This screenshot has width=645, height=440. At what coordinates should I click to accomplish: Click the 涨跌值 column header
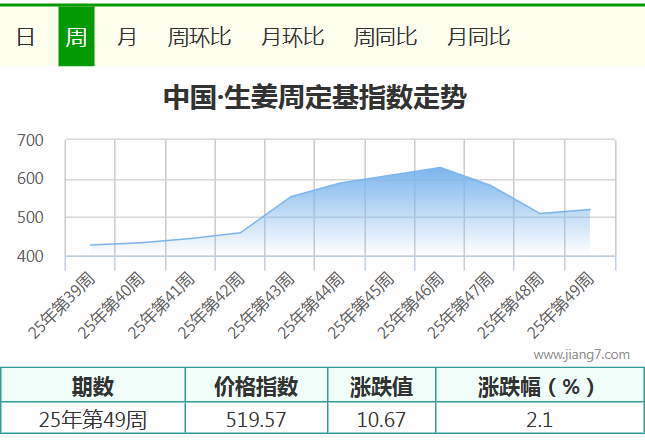point(381,386)
